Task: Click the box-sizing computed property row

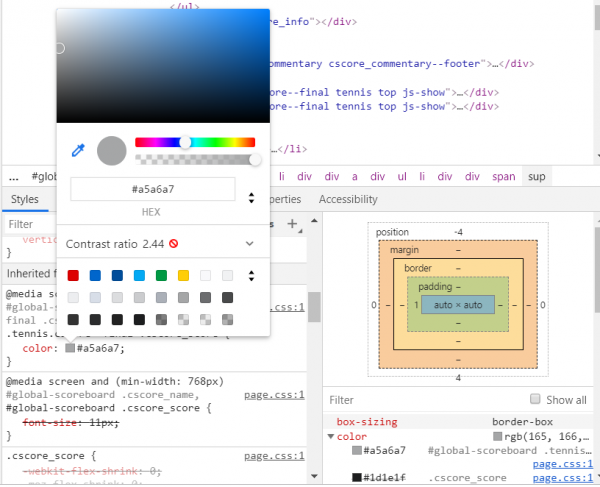Action: coord(458,422)
